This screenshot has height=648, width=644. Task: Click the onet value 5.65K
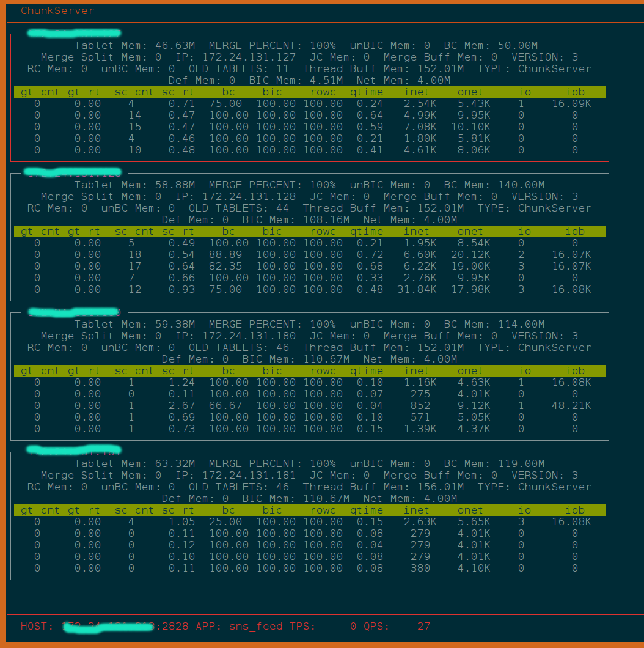click(x=474, y=521)
